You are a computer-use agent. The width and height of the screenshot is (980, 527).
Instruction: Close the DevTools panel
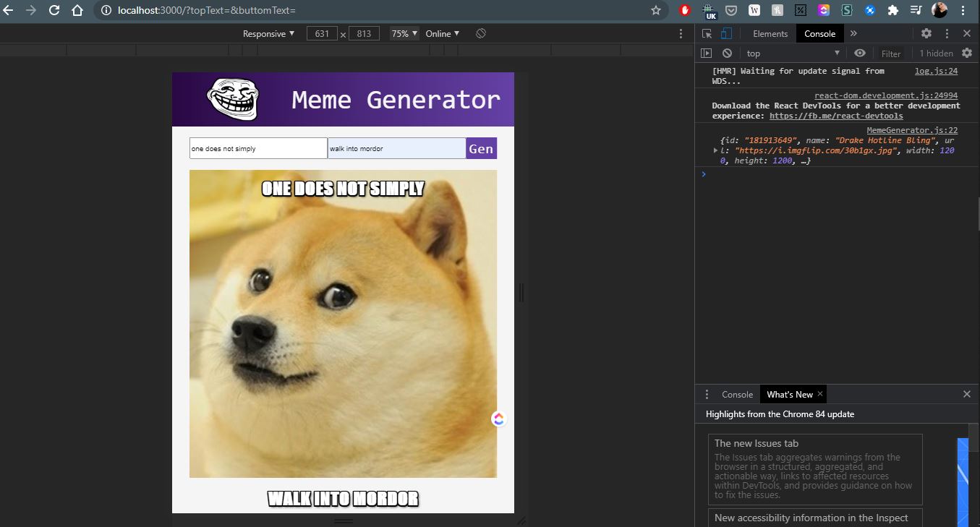coord(967,33)
